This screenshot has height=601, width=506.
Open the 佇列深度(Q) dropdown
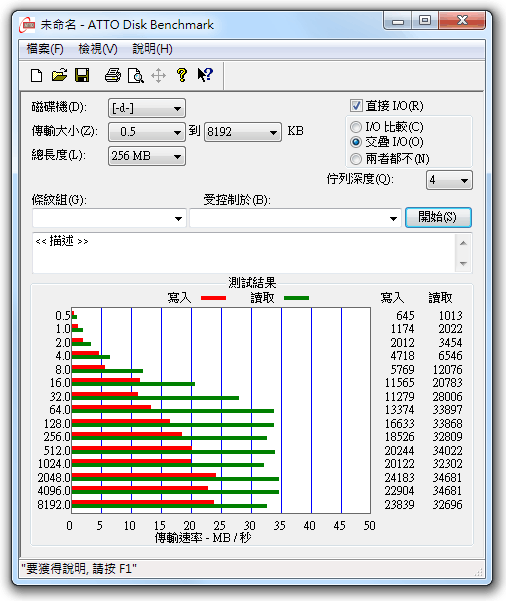[x=449, y=180]
